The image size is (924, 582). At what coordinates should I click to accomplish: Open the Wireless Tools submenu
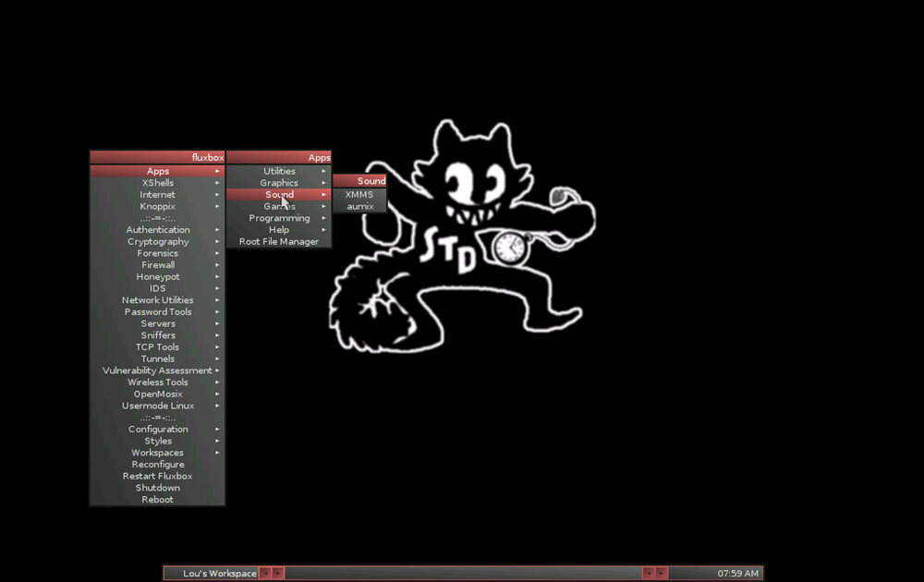[x=157, y=382]
